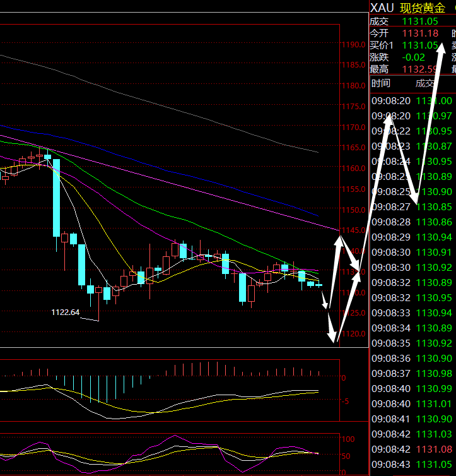Click the 1122.64 low price annotation
This screenshot has height=476, width=456.
66,312
